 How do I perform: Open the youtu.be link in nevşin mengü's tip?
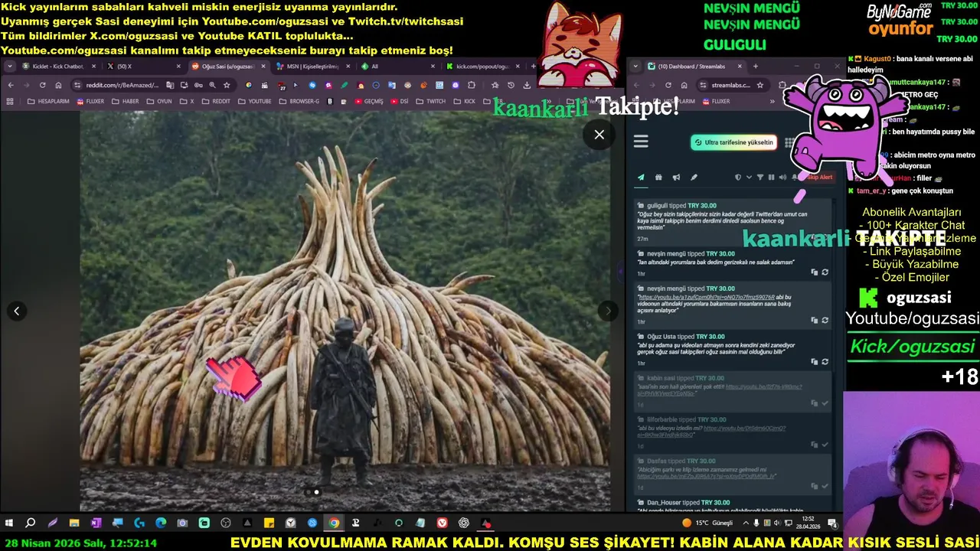point(707,297)
